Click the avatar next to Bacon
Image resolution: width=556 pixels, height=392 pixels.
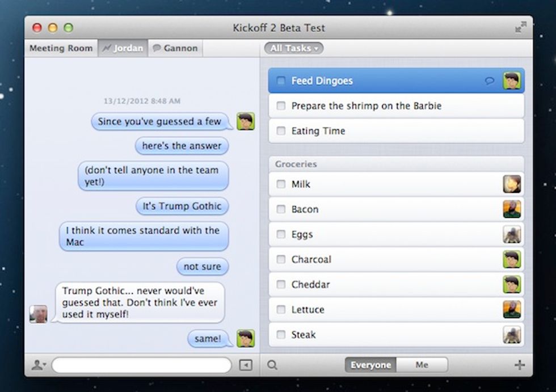click(512, 209)
